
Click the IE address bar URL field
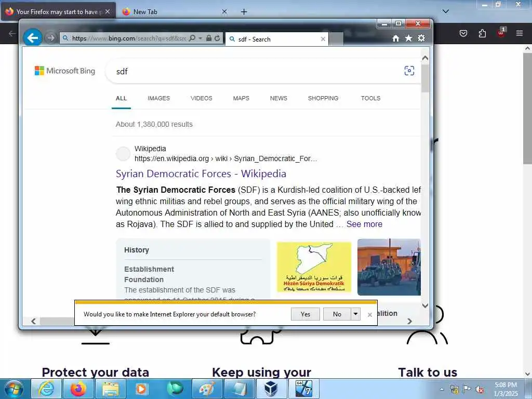click(129, 38)
